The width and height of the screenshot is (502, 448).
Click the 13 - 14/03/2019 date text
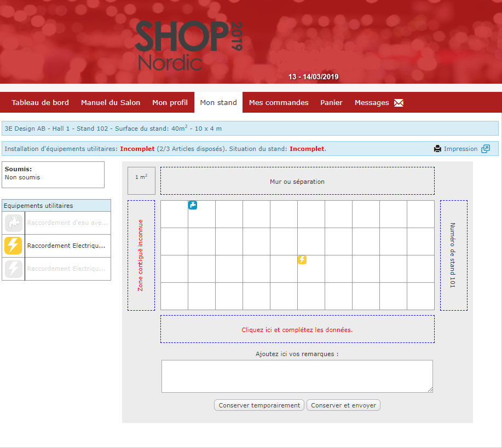pos(314,77)
